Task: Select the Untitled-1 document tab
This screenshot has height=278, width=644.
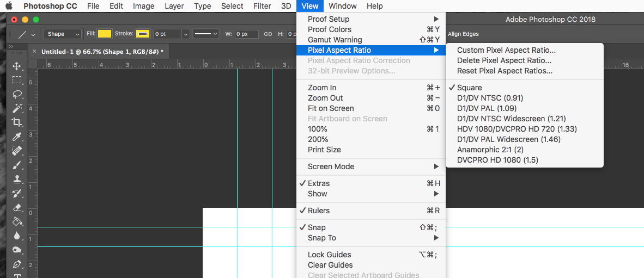Action: [x=102, y=51]
